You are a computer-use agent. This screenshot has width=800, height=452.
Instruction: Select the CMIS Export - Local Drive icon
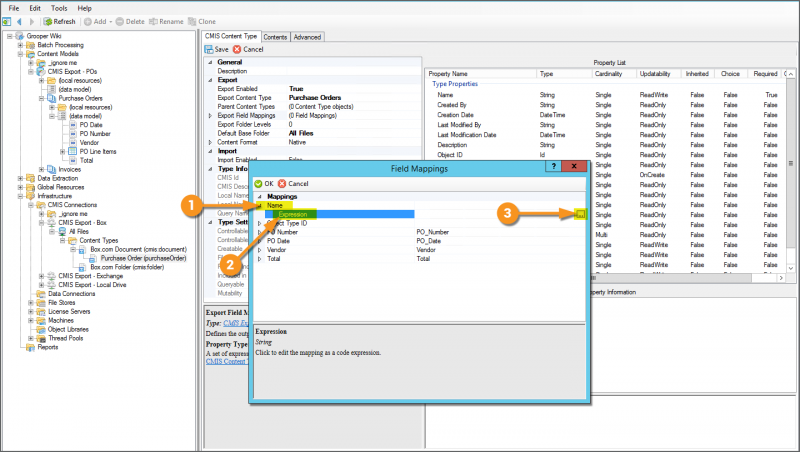tap(52, 285)
